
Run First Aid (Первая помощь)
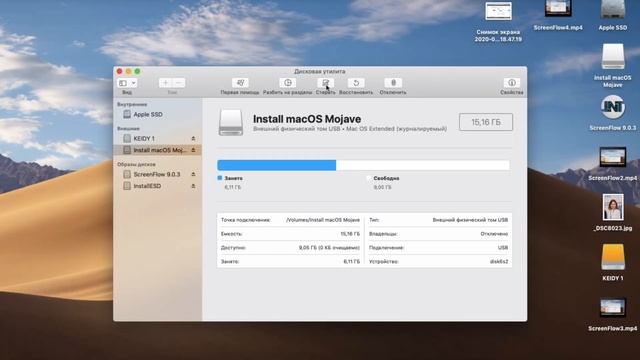coord(240,83)
